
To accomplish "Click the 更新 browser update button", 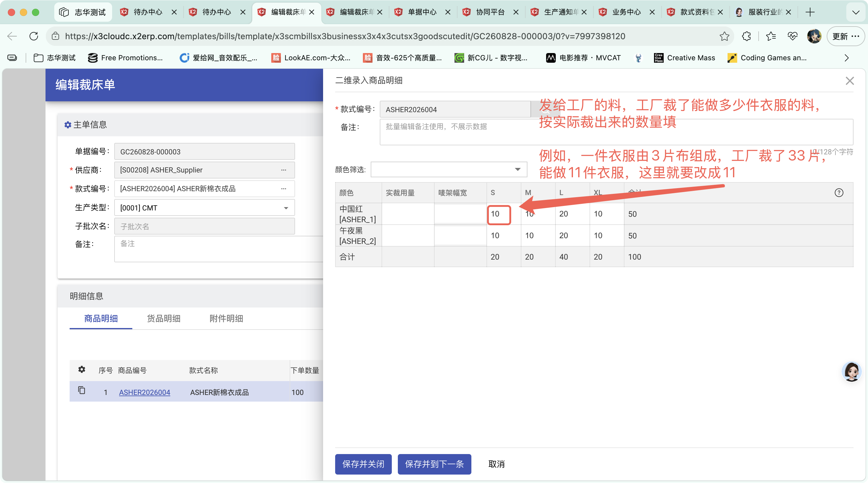I will click(x=846, y=36).
